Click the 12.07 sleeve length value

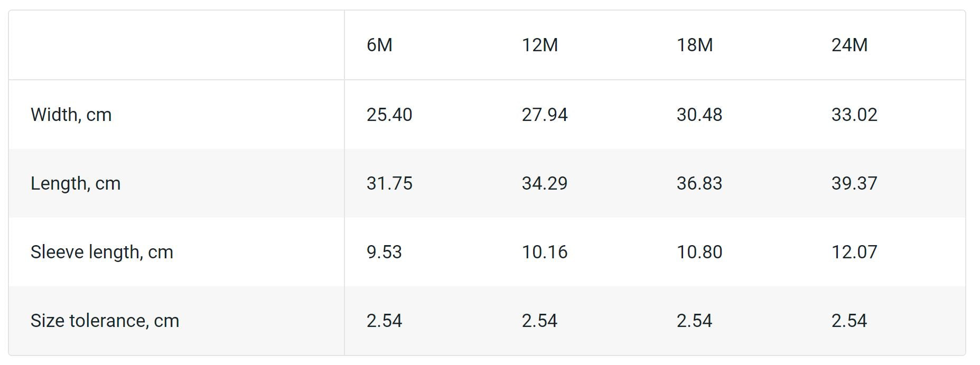click(854, 252)
